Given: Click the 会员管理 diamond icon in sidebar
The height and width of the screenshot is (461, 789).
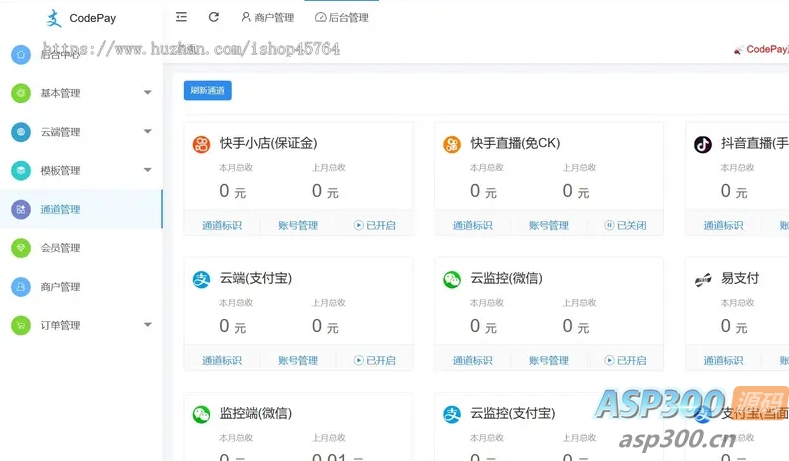Looking at the screenshot, I should pyautogui.click(x=21, y=248).
